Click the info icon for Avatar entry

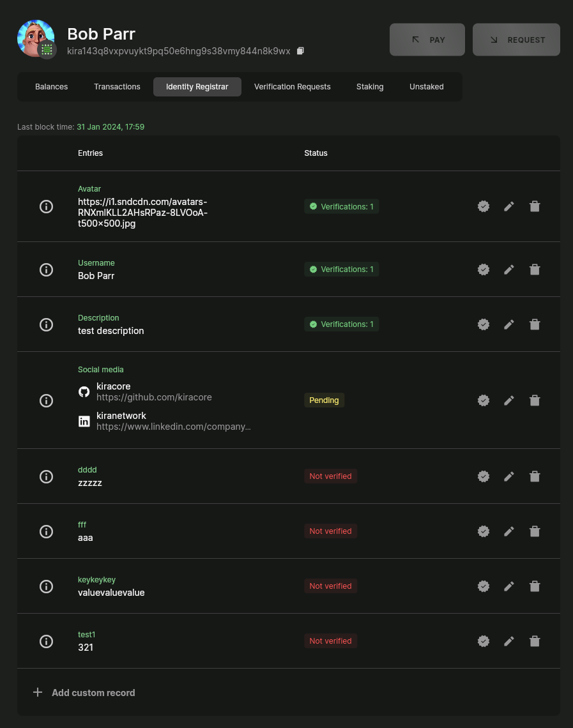(x=46, y=206)
